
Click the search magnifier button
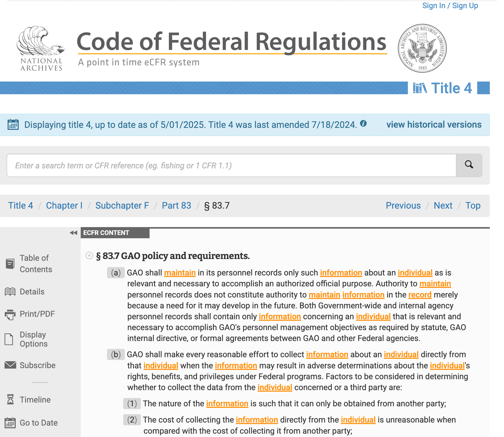click(x=469, y=165)
